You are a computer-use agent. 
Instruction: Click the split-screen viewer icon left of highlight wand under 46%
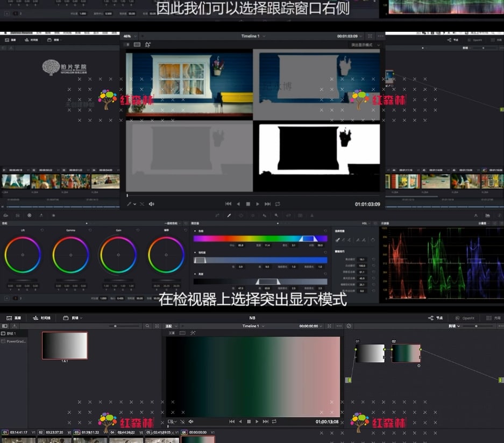pyautogui.click(x=137, y=45)
